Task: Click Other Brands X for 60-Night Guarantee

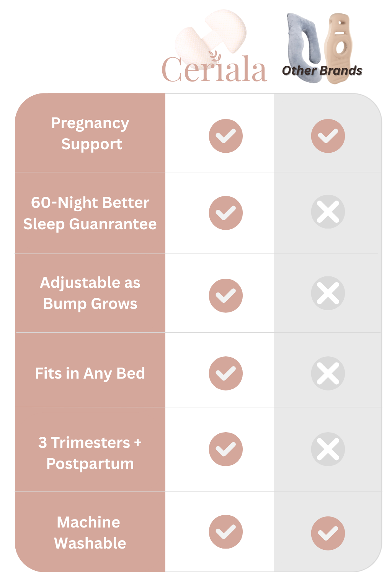Action: tap(328, 212)
